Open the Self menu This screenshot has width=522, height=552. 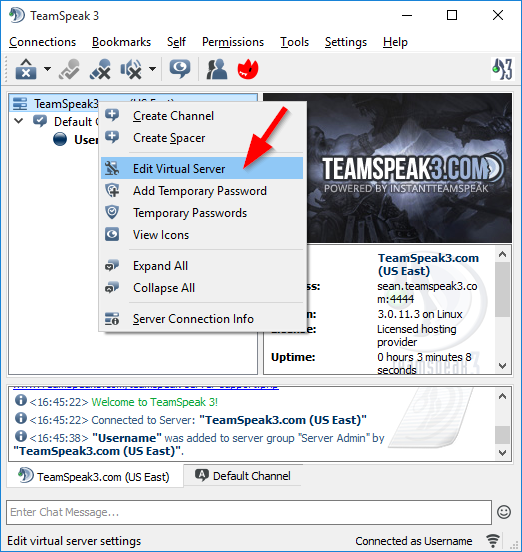(176, 42)
